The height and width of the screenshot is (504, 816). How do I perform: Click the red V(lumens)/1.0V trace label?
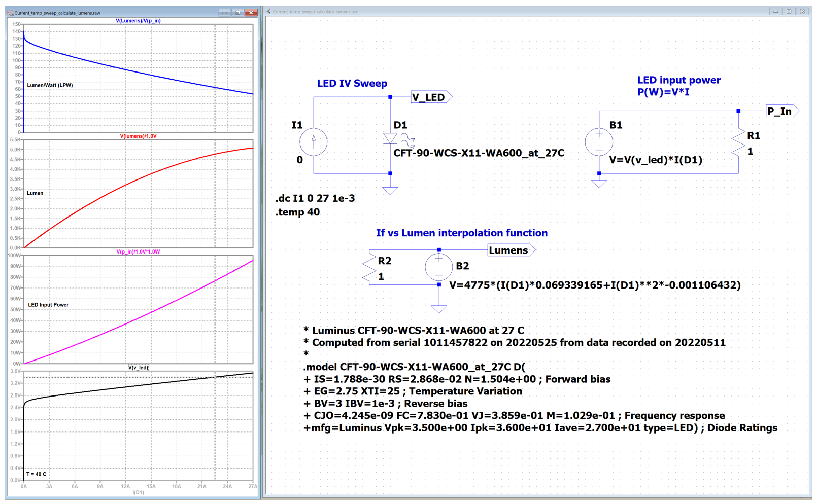(x=138, y=136)
